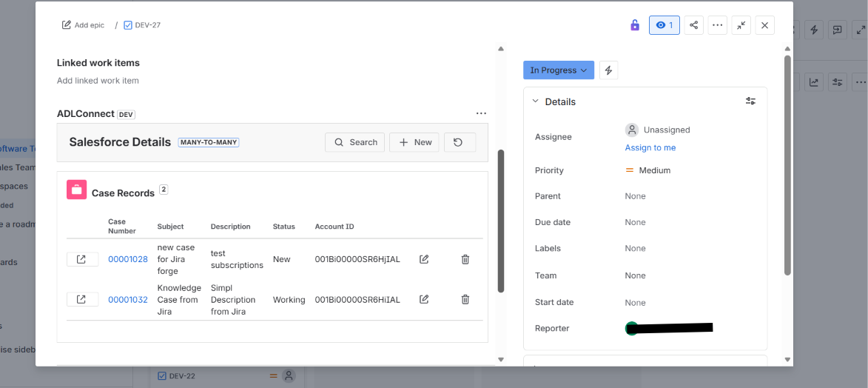Click the background lightning icon in the top toolbar
The width and height of the screenshot is (868, 388).
click(814, 30)
